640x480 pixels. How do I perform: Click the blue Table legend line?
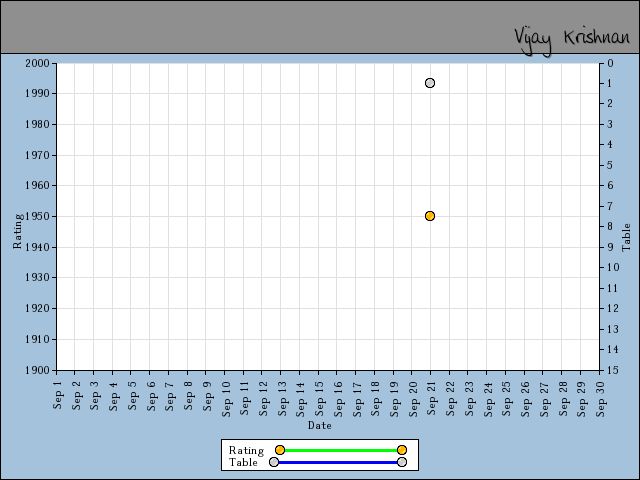click(x=338, y=462)
